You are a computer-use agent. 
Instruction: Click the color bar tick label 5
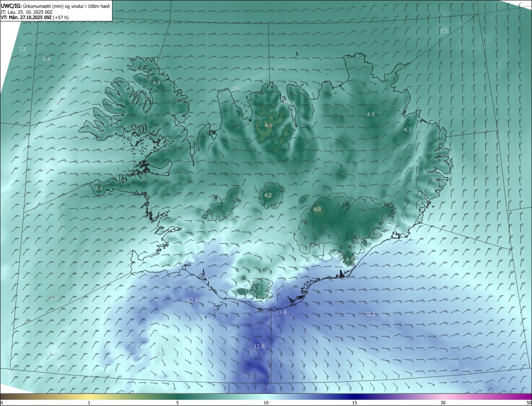[x=177, y=403]
